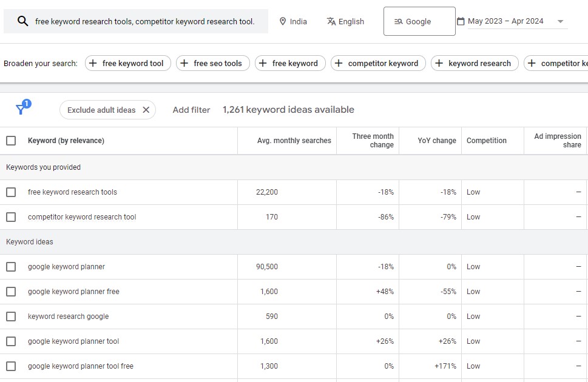Click plus icon on competitor keyword chip
Image resolution: width=588 pixels, height=382 pixels.
click(339, 63)
